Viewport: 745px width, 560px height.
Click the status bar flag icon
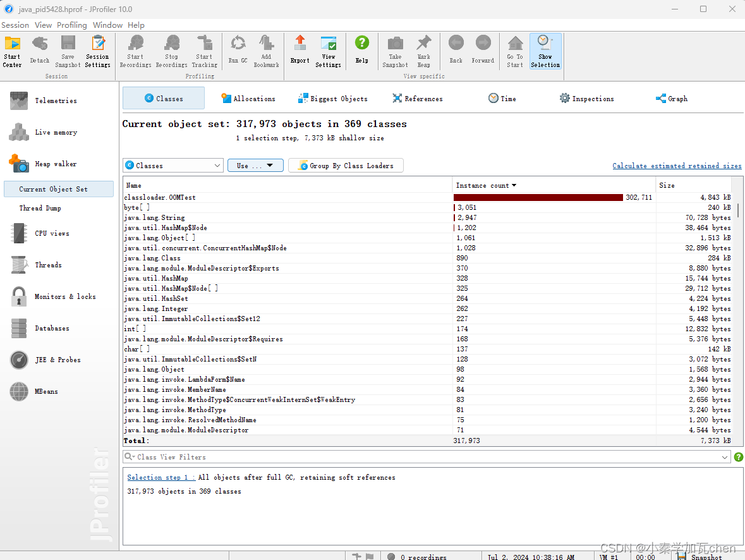[x=370, y=556]
